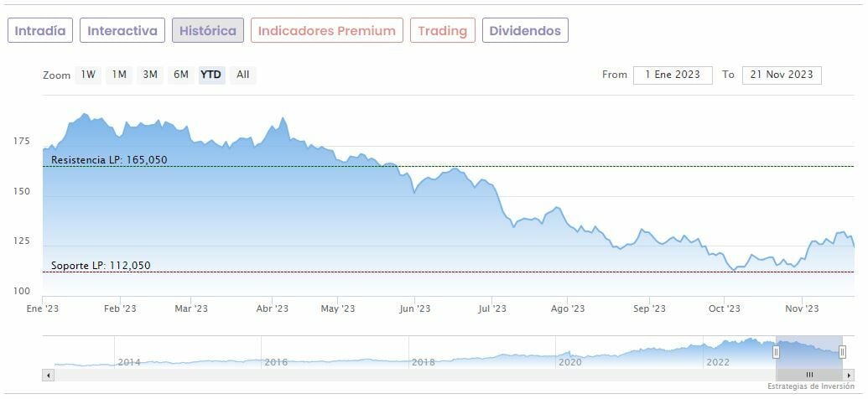Switch to the Interactiva tab
Image resolution: width=868 pixels, height=399 pixels.
coord(122,31)
